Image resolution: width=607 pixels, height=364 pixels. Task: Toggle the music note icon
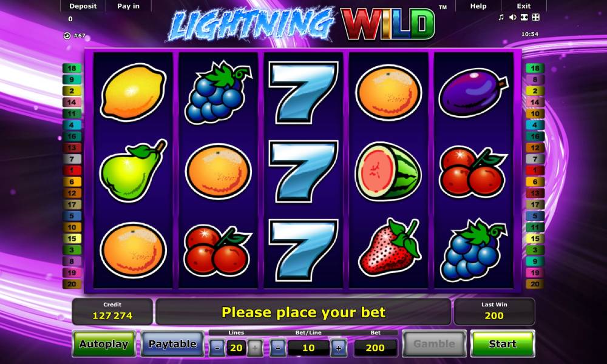coord(501,18)
